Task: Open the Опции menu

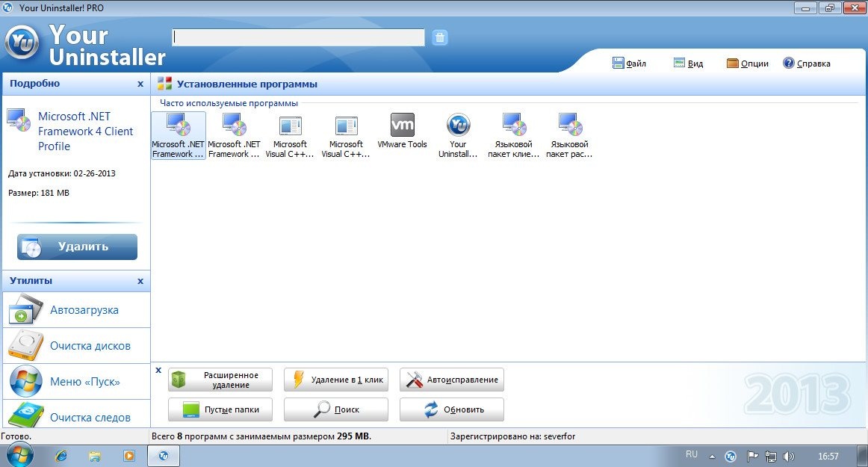Action: pyautogui.click(x=747, y=64)
